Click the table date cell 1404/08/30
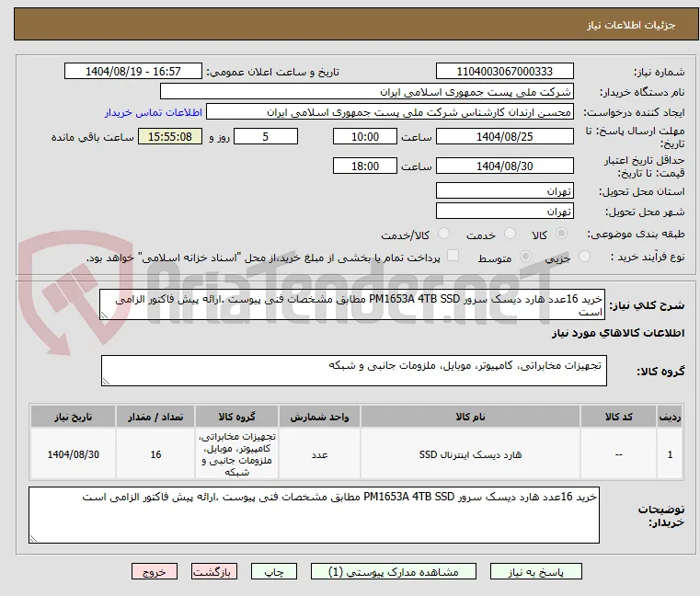The width and height of the screenshot is (700, 596). pyautogui.click(x=74, y=454)
